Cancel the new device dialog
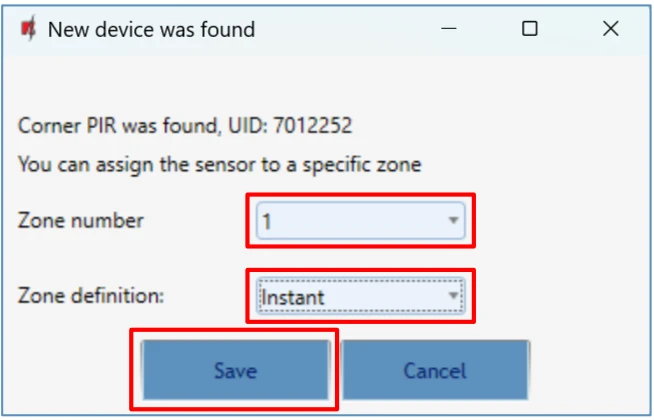The width and height of the screenshot is (654, 420). 435,371
